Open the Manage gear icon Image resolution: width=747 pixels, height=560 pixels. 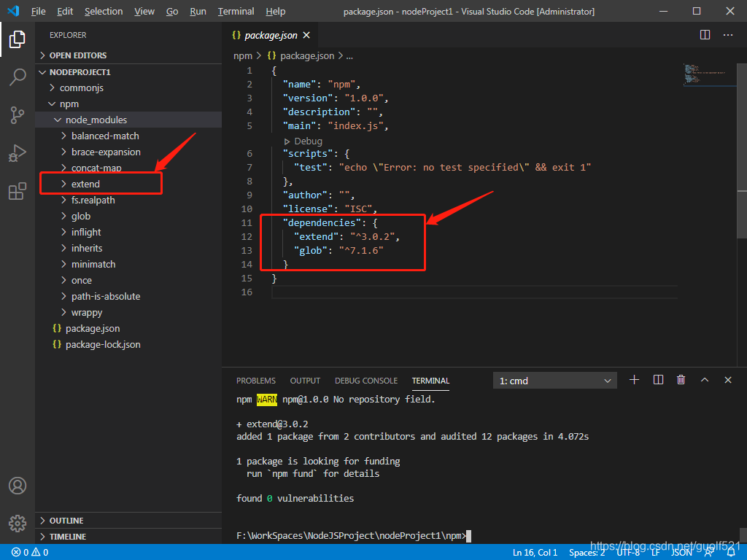pyautogui.click(x=18, y=524)
